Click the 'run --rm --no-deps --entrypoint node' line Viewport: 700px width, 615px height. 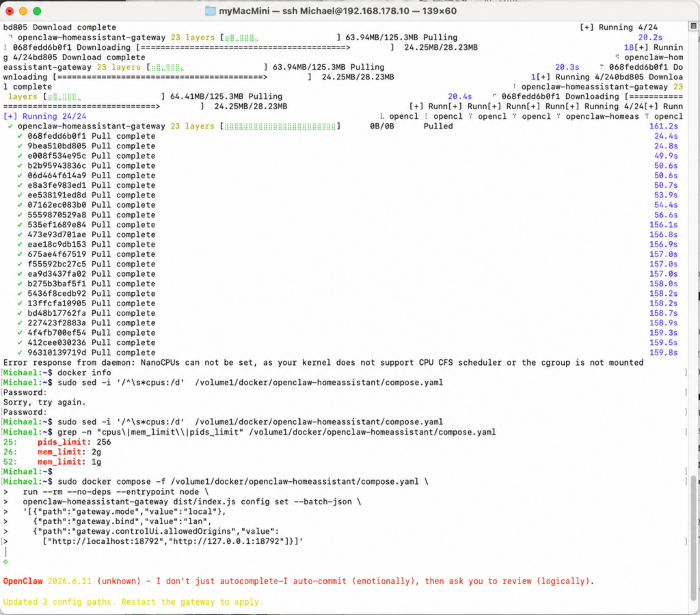(x=116, y=491)
